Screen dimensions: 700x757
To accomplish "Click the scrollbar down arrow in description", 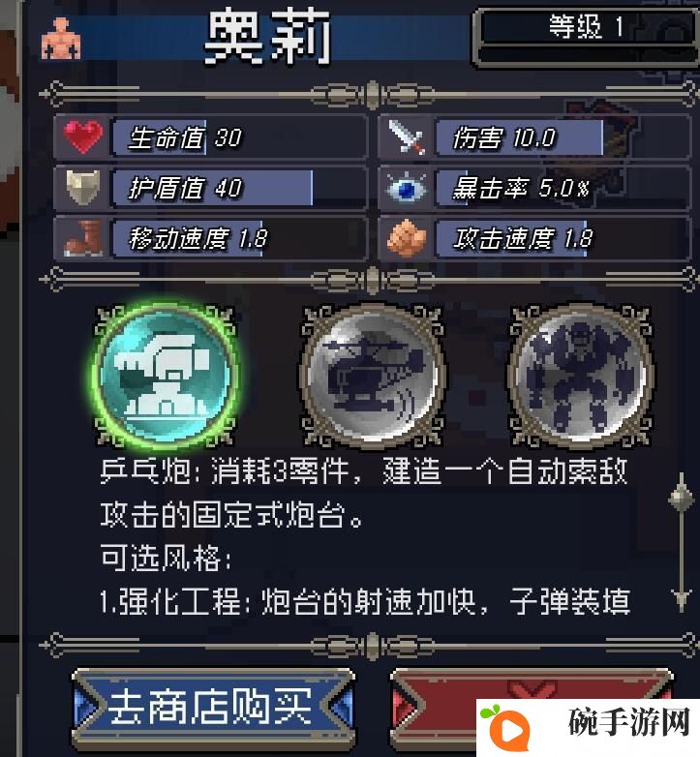I will pos(682,600).
